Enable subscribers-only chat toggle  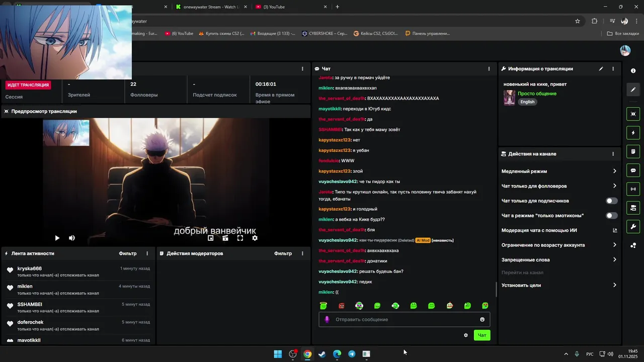click(611, 201)
